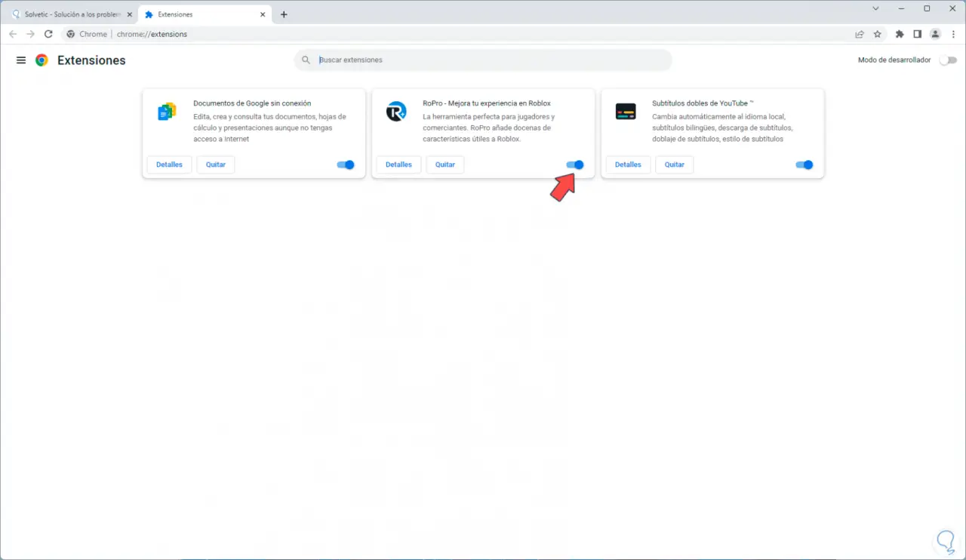Viewport: 966px width, 560px height.
Task: Click the Subtítulos dobles de YouTube icon
Action: [x=626, y=112]
